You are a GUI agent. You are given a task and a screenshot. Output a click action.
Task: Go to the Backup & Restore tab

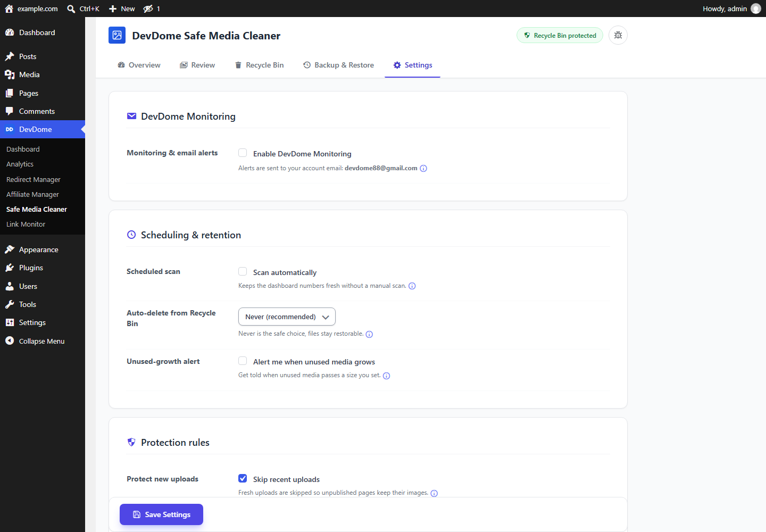pos(338,65)
